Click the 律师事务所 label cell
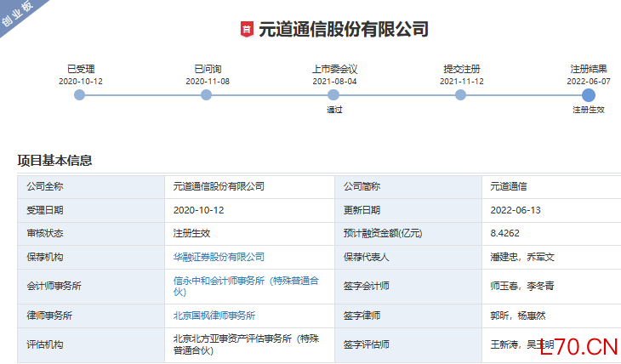The width and height of the screenshot is (621, 364). 91,316
